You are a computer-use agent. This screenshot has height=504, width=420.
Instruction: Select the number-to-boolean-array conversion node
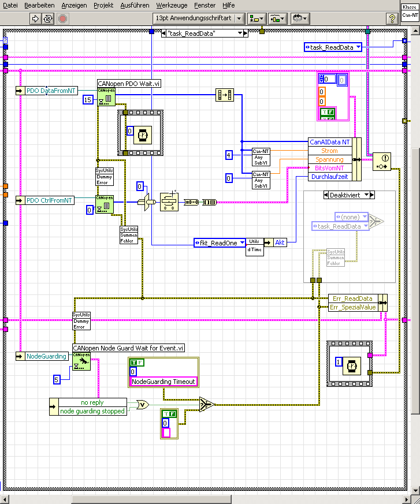(x=191, y=202)
